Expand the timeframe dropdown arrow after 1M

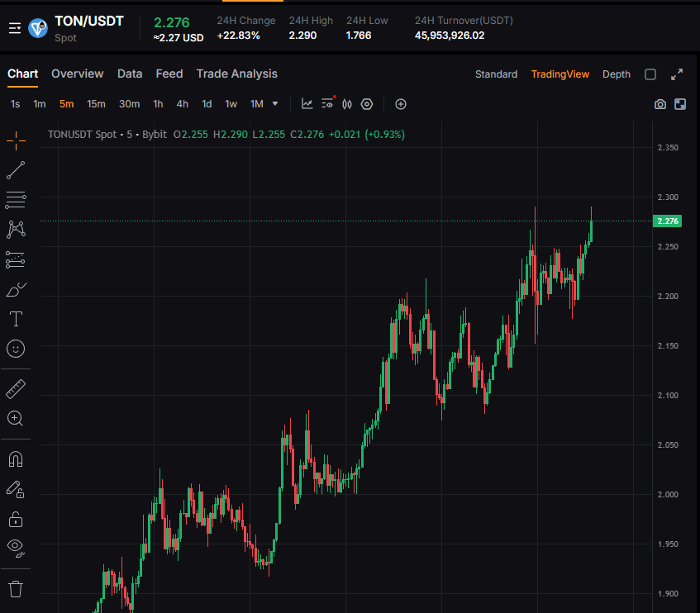pyautogui.click(x=275, y=104)
